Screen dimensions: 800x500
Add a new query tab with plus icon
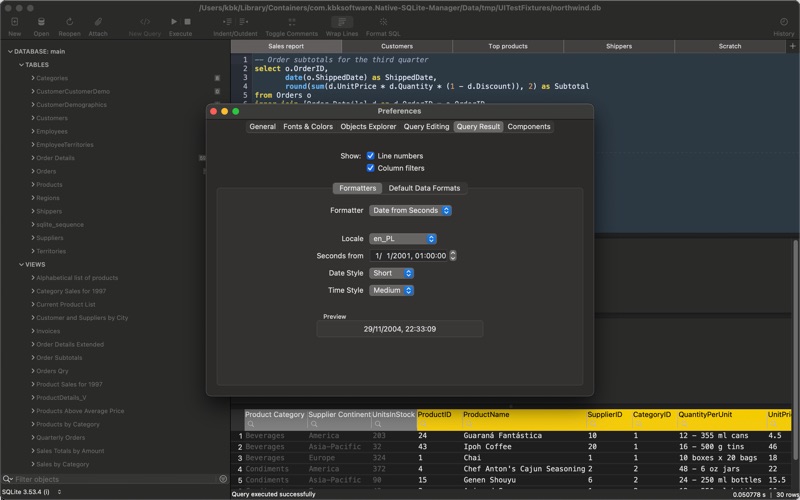[x=792, y=46]
